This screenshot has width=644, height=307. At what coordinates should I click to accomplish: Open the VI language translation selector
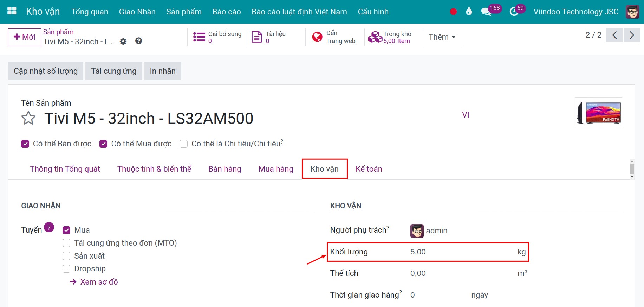click(466, 115)
